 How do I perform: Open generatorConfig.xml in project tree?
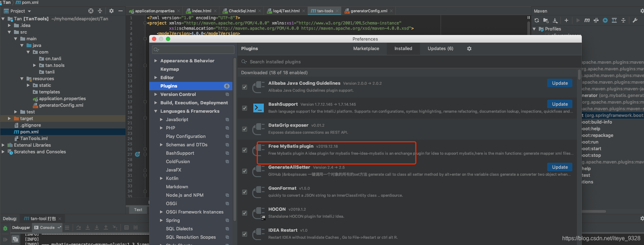61,105
